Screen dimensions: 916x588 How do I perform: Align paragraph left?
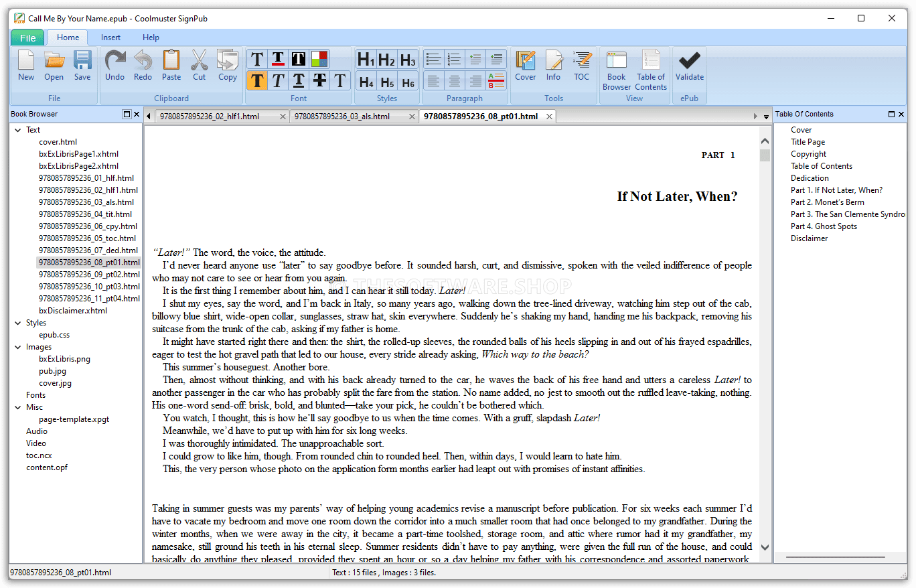tap(434, 80)
